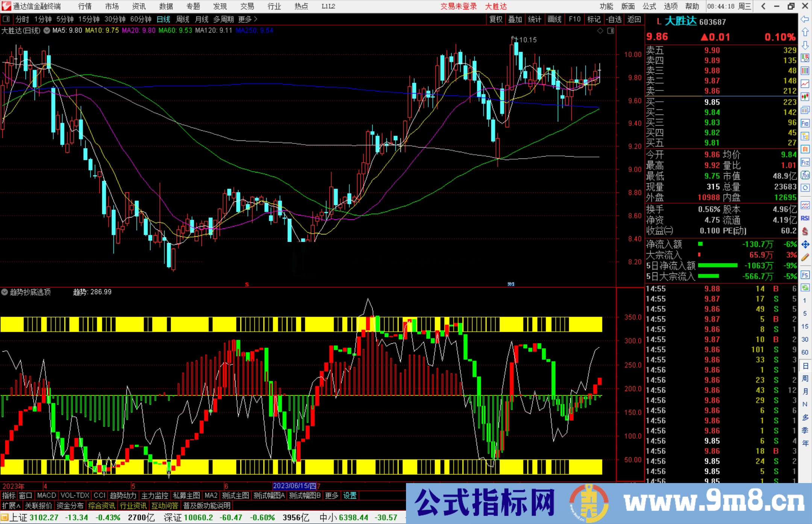812x524 pixels.
Task: Open dropdown arrow next to 大胜达(日线)
Action: click(x=47, y=30)
